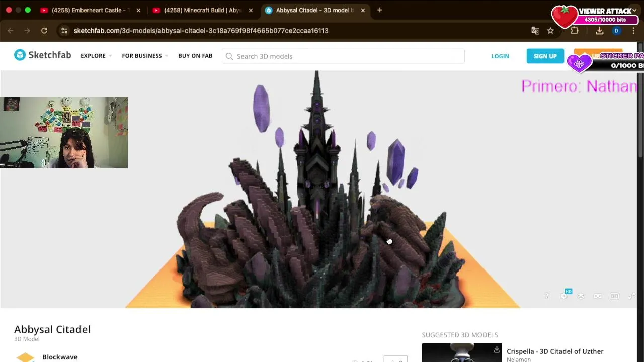Click the translate page icon
This screenshot has width=644, height=362.
pos(535,31)
